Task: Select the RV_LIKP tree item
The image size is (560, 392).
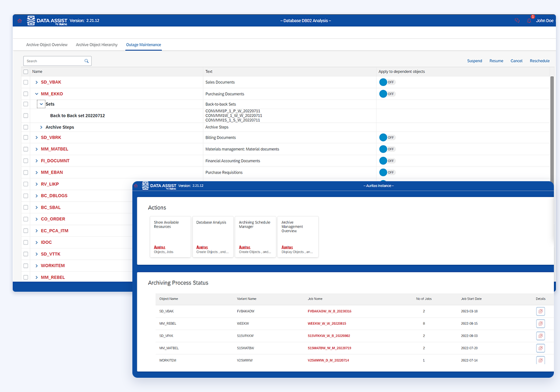Action: click(50, 184)
